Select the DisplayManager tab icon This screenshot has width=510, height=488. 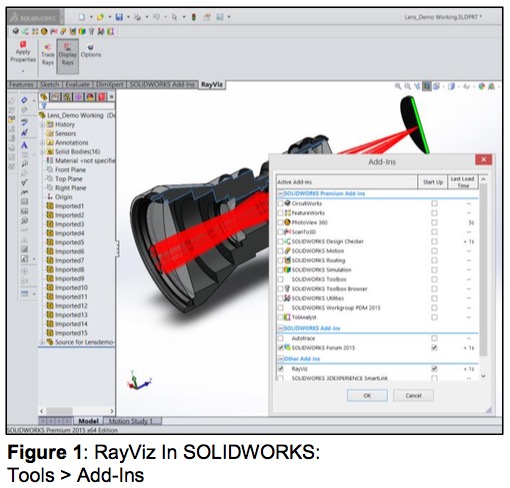click(90, 97)
